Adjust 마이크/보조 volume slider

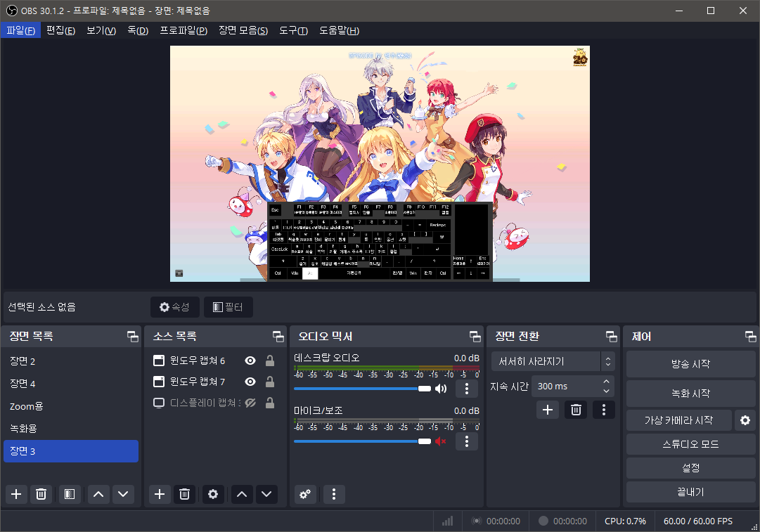point(362,441)
